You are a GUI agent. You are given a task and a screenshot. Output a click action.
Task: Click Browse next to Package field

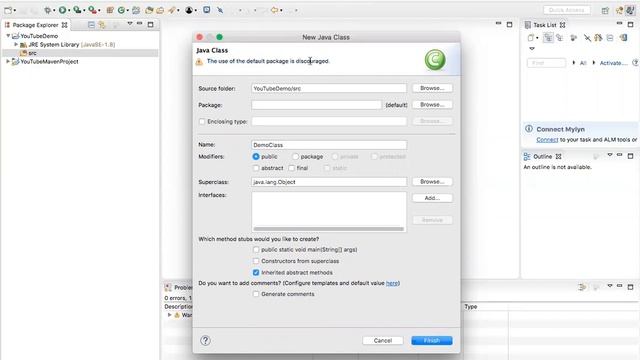432,105
